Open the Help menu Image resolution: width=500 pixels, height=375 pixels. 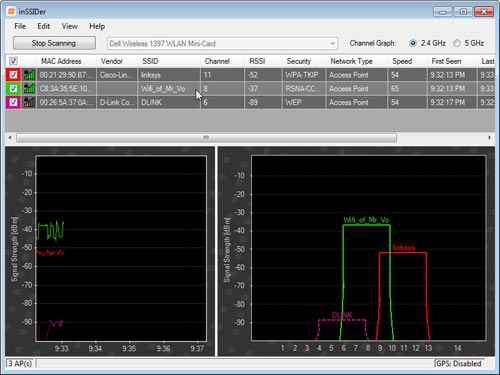pos(97,26)
